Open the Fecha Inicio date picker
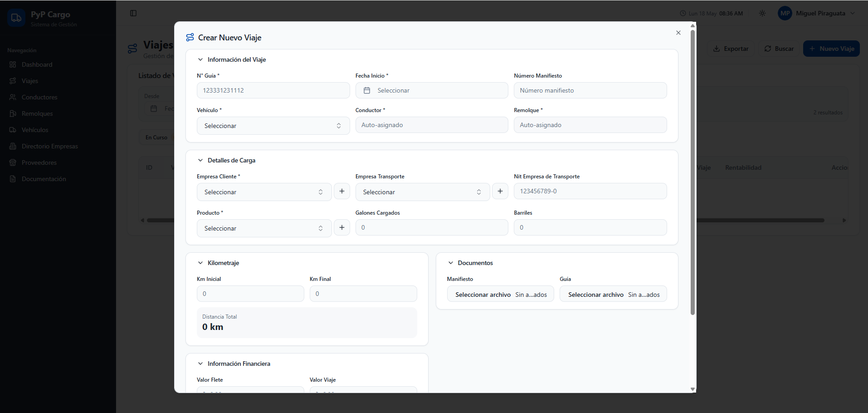This screenshot has height=413, width=868. (432, 90)
